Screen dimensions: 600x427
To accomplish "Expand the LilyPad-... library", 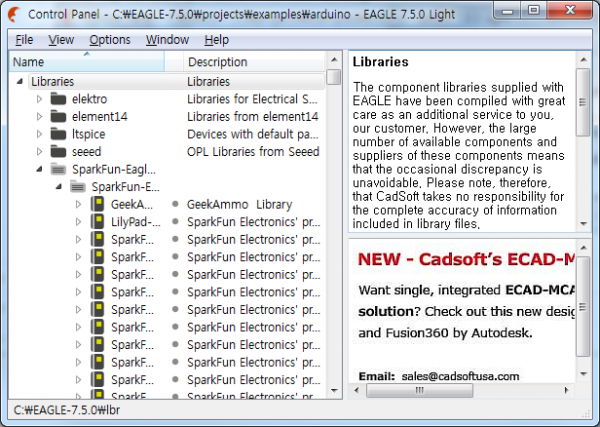I will click(x=78, y=222).
